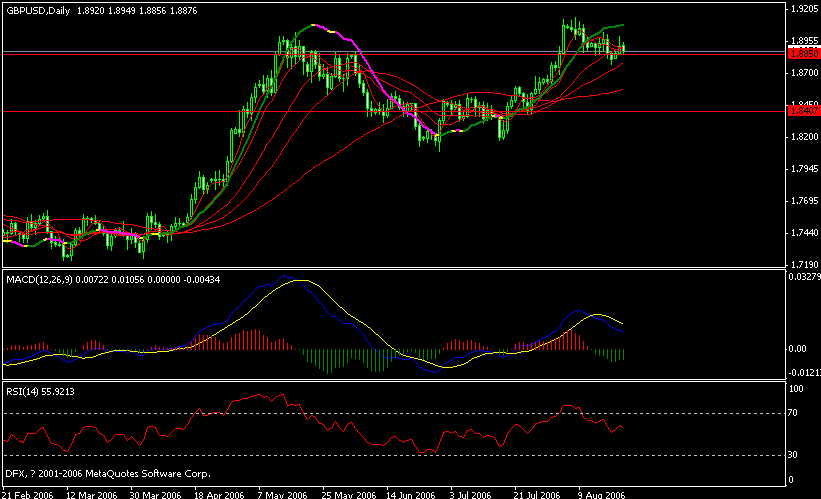Click the RSI(14) 55.9213 indicator label
This screenshot has height=499, width=821.
[40, 392]
